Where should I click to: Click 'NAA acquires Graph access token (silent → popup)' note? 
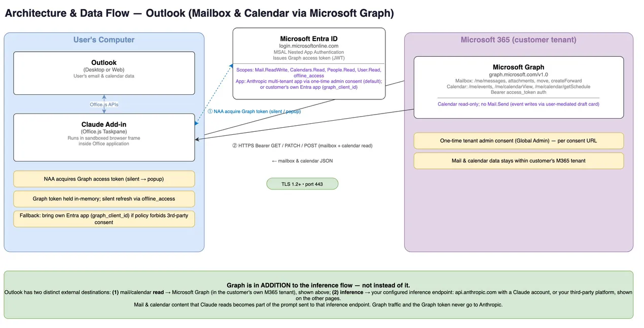point(104,179)
